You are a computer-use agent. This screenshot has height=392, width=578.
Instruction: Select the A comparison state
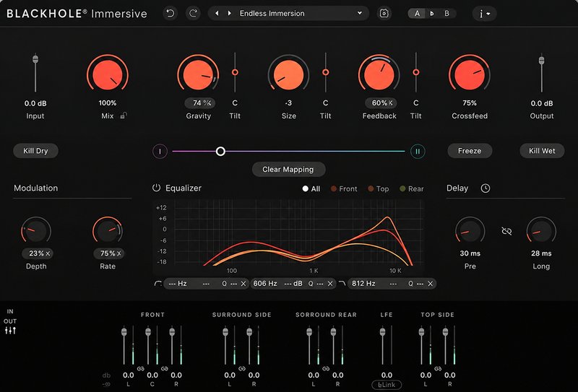coord(417,14)
